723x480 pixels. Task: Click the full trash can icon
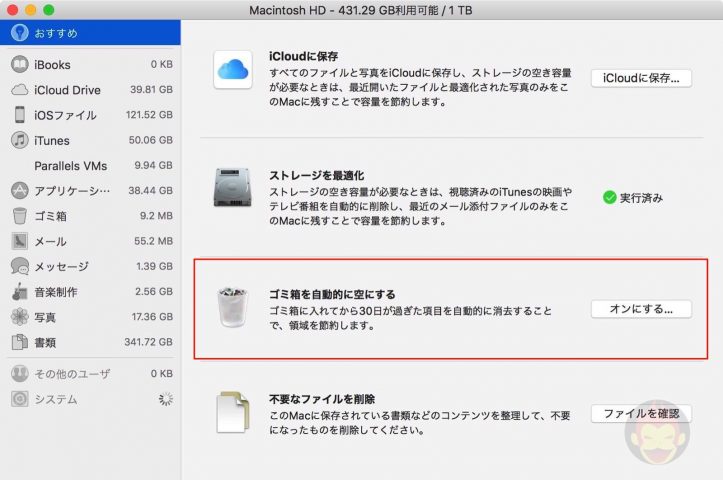click(x=233, y=307)
